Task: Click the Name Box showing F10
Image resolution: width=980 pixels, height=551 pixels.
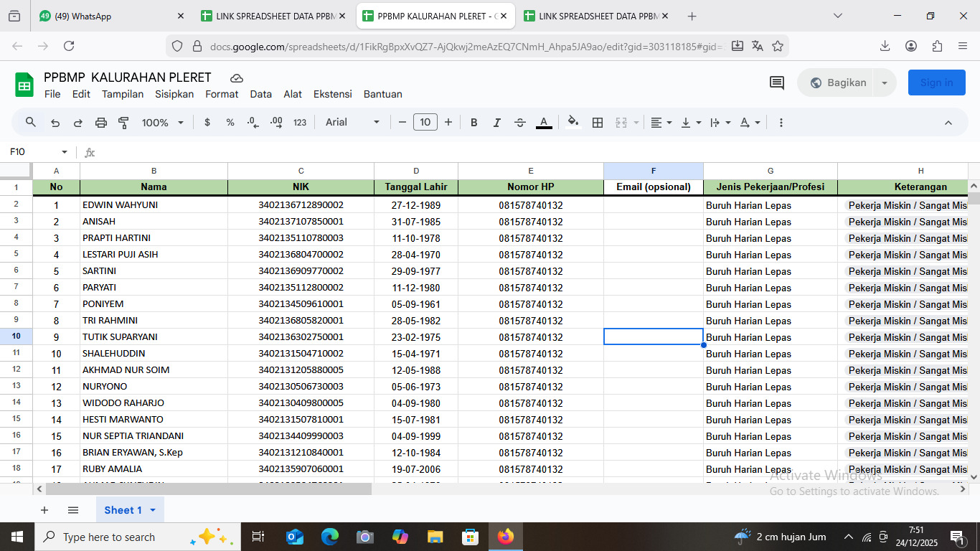Action: (32, 152)
